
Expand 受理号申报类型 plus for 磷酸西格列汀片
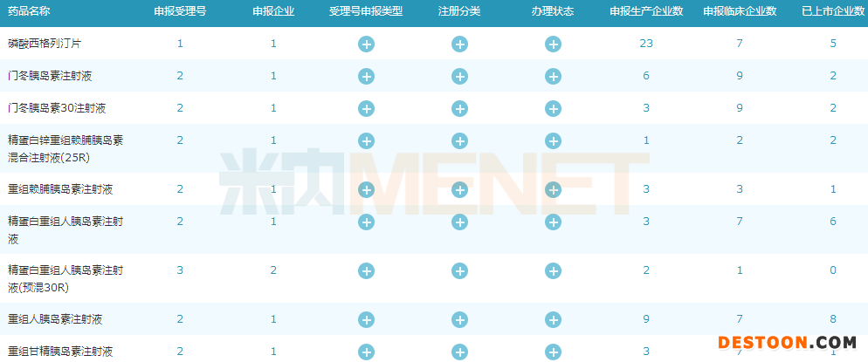[x=366, y=44]
